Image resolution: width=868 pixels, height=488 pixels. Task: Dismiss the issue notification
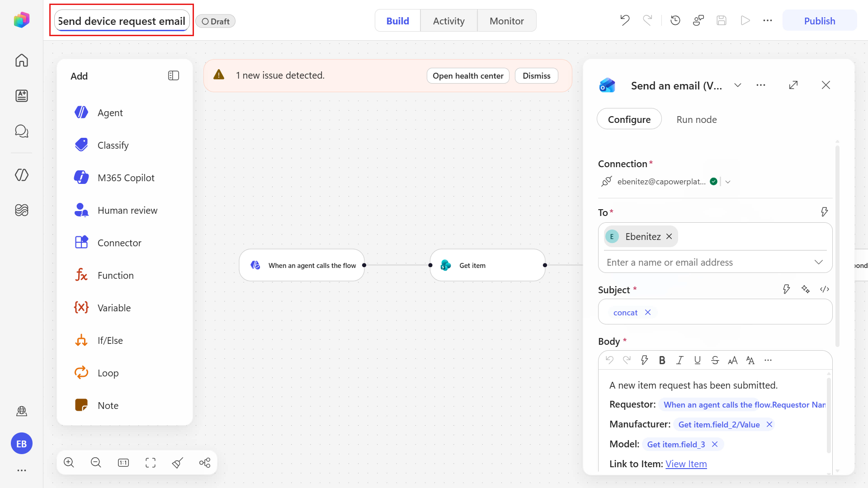pos(537,75)
